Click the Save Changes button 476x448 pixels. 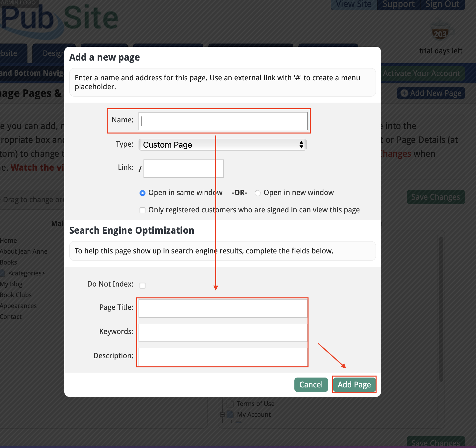coord(435,197)
